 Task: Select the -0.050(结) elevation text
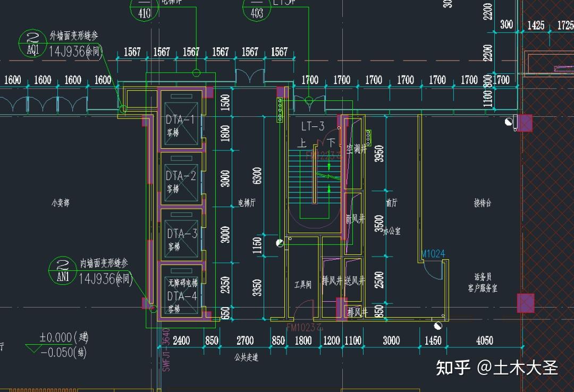[63, 353]
